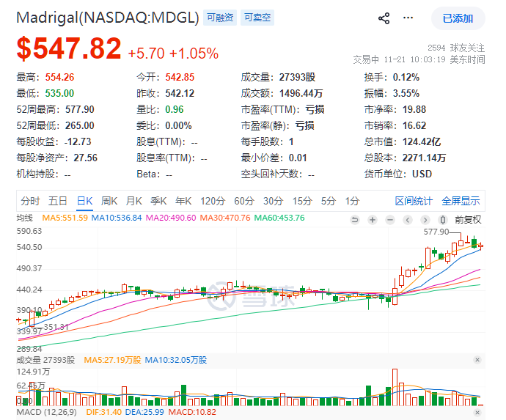Select the 季K chart tab
This screenshot has height=420, width=506.
click(x=158, y=201)
